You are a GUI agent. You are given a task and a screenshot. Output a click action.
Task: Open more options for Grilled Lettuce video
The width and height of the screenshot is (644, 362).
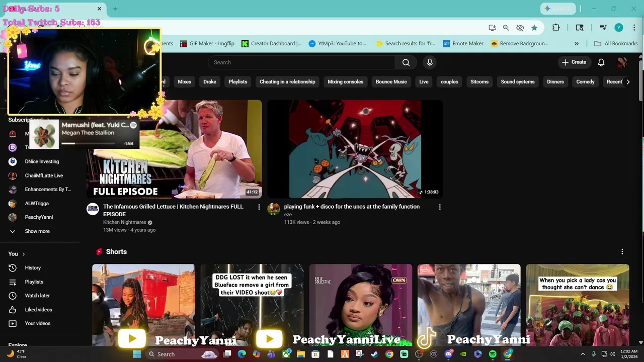point(259,207)
